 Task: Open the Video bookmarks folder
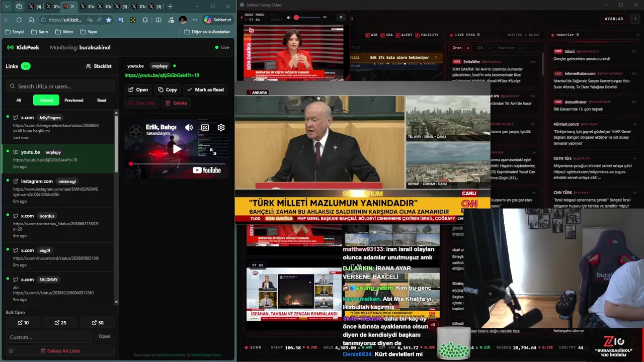coord(64,32)
